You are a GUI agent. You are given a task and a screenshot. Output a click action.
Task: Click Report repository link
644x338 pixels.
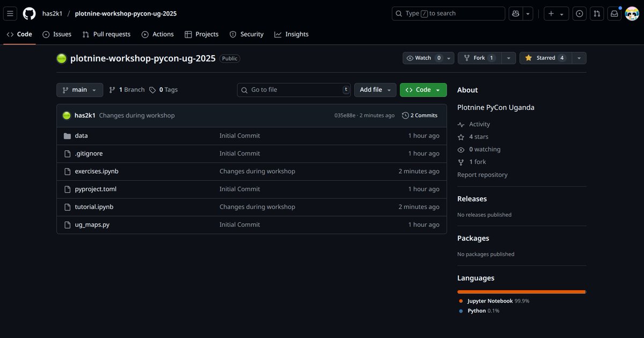482,175
